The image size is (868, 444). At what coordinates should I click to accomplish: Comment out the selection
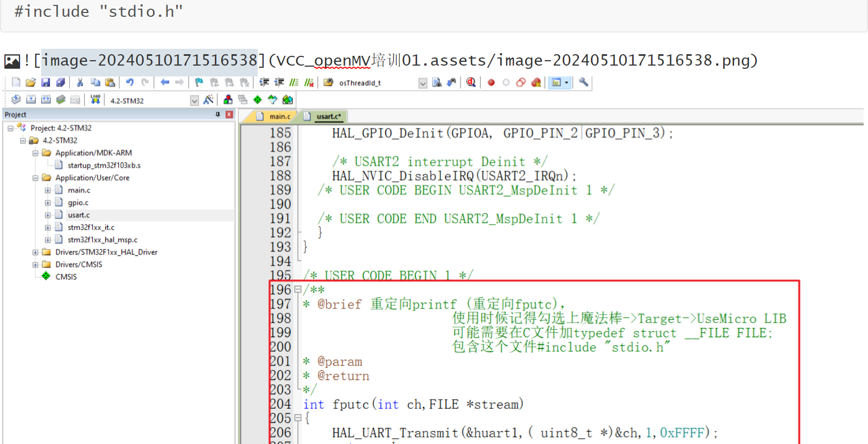coord(294,82)
